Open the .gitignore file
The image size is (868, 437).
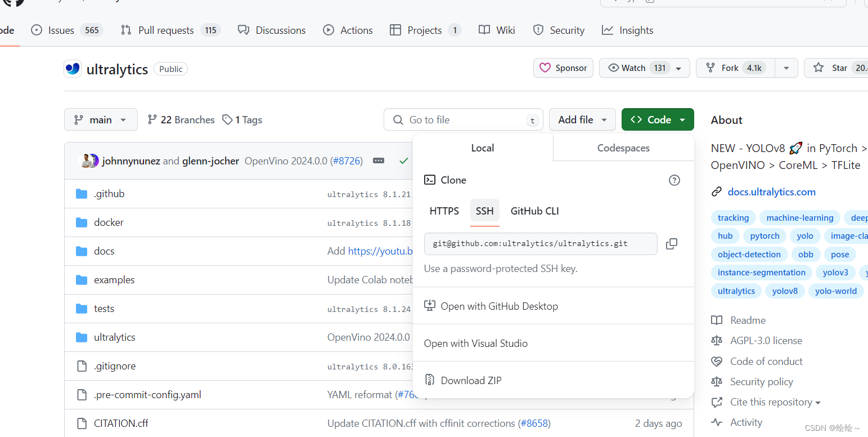115,366
